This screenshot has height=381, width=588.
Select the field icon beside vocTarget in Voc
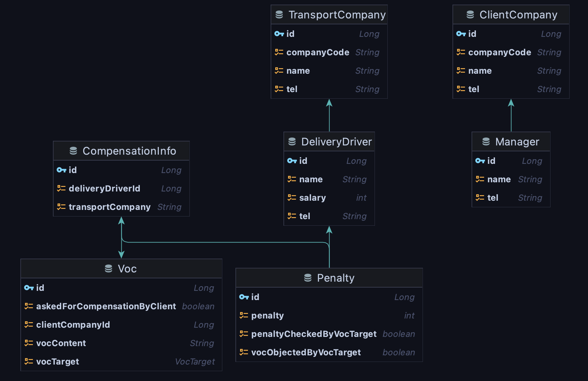pos(28,361)
